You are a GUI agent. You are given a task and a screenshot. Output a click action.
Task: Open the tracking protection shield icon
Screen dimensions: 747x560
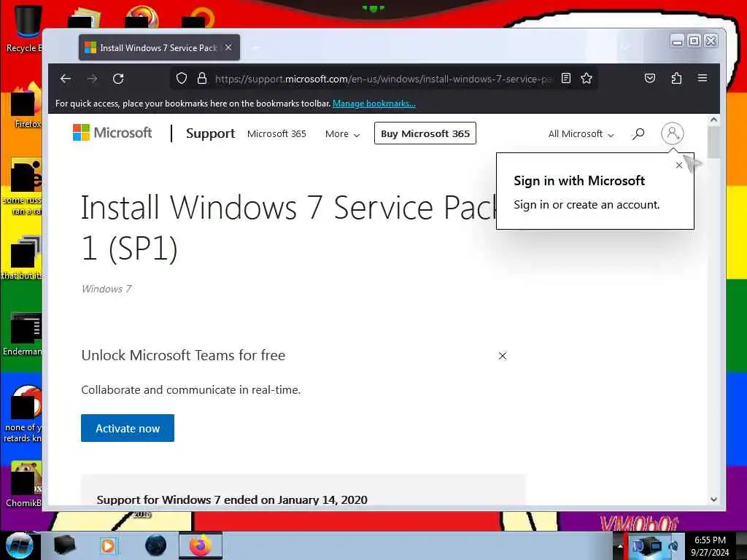click(182, 79)
